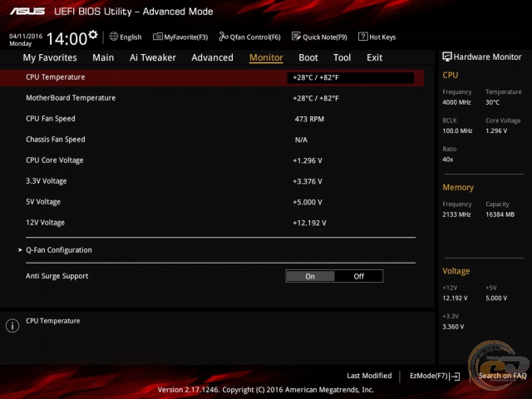
Task: Click the 12.192 V value under +12V
Action: click(455, 298)
